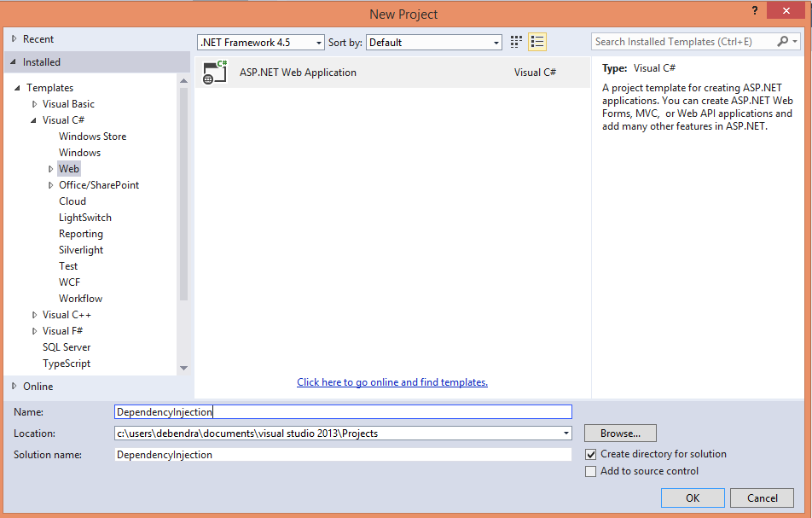Click the search magnifier icon
This screenshot has height=518, width=812.
782,42
